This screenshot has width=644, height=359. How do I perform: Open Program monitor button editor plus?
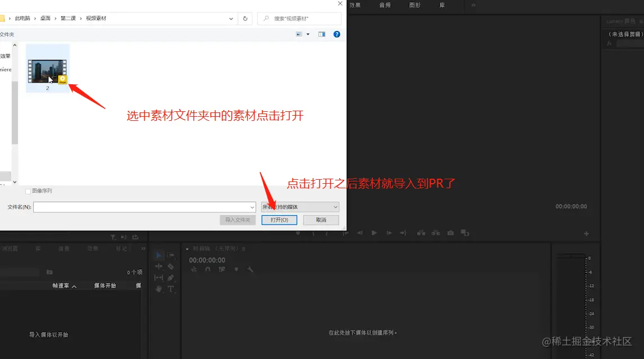tap(587, 234)
